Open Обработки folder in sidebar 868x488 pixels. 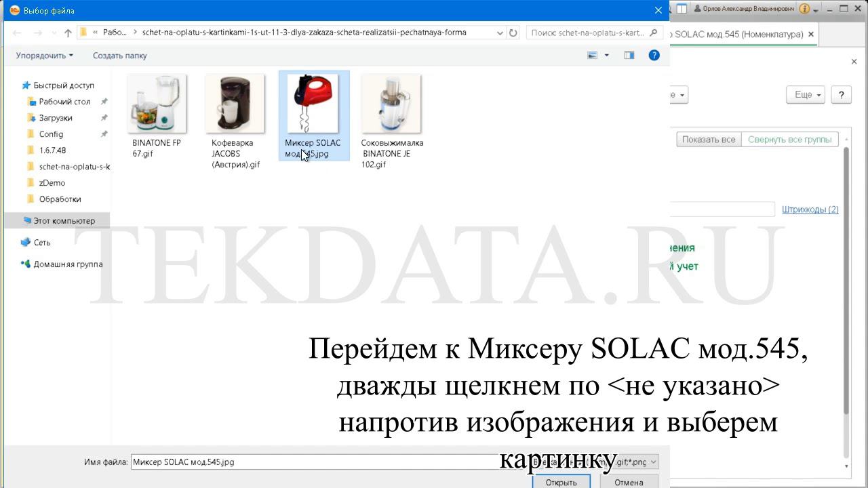pos(60,199)
